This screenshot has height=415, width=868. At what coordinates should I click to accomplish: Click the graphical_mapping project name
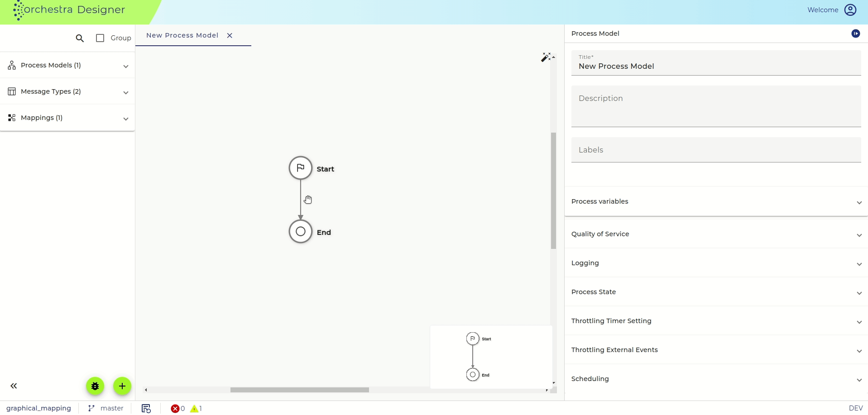pyautogui.click(x=39, y=408)
